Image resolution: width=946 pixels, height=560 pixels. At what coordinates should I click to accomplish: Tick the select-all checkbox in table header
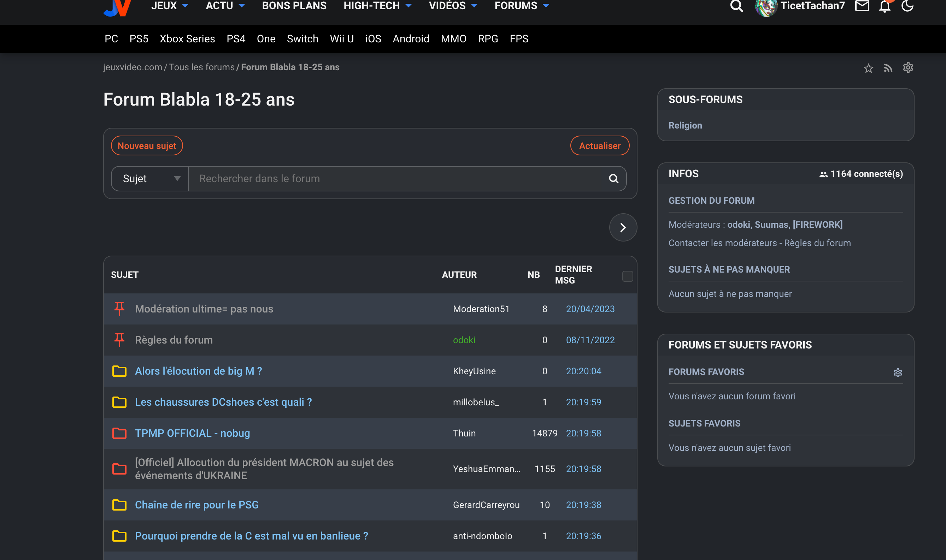point(627,276)
